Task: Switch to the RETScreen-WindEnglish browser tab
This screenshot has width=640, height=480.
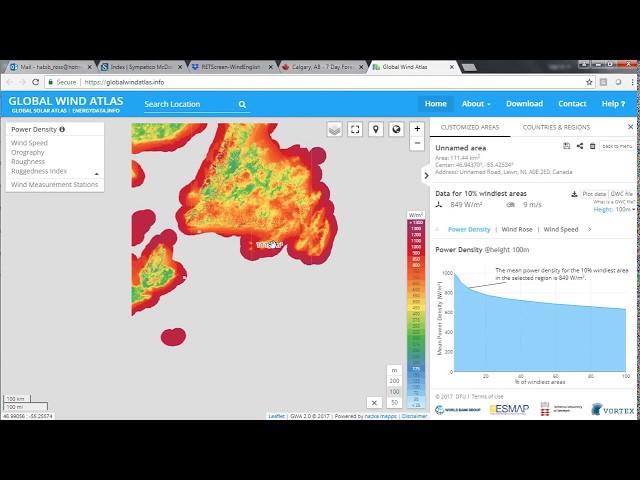Action: tap(231, 67)
